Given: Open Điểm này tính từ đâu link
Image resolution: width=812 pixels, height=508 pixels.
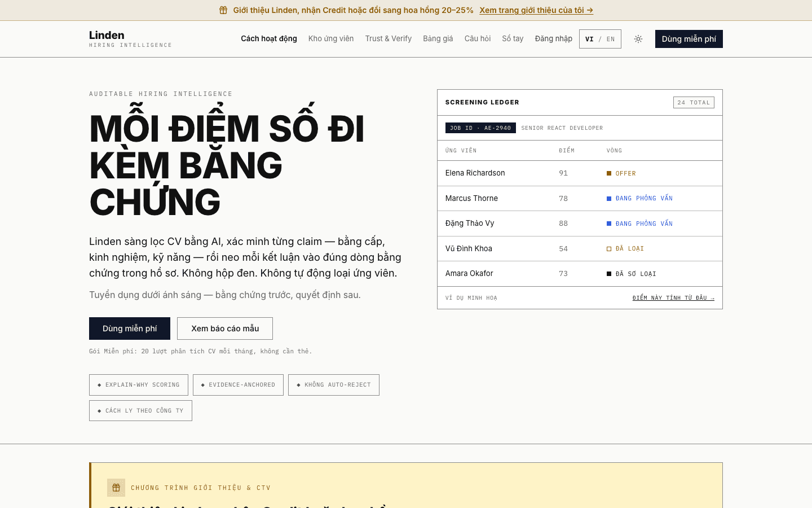Looking at the screenshot, I should [x=673, y=298].
